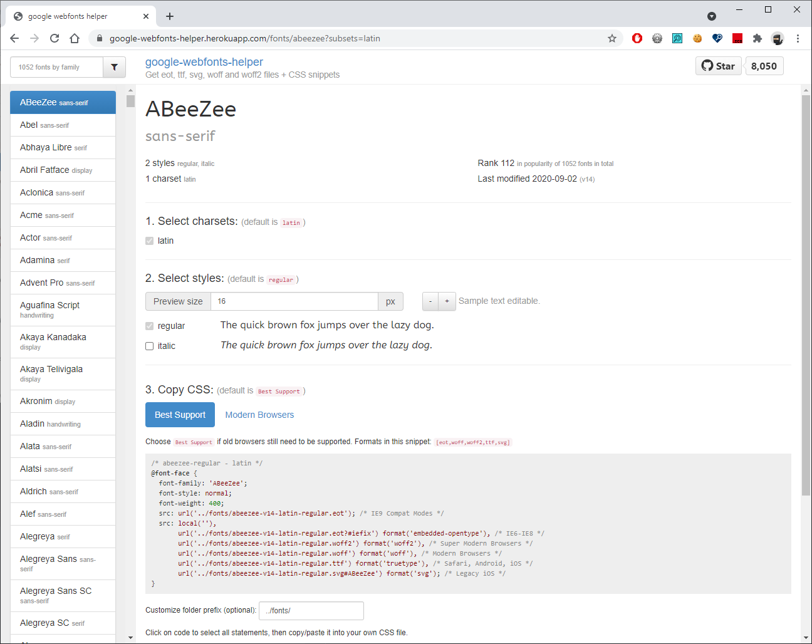Toggle the latin charset checkbox
This screenshot has height=644, width=812.
[x=149, y=241]
